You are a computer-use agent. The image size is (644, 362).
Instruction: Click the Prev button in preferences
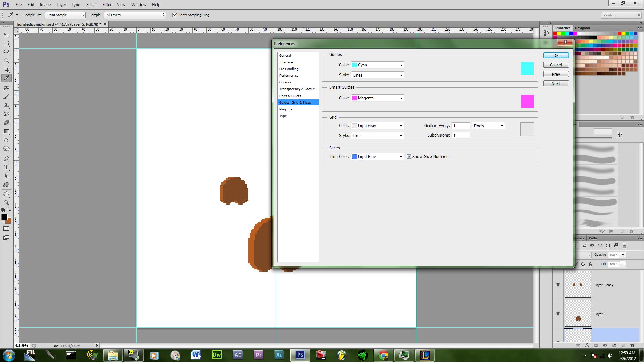556,74
